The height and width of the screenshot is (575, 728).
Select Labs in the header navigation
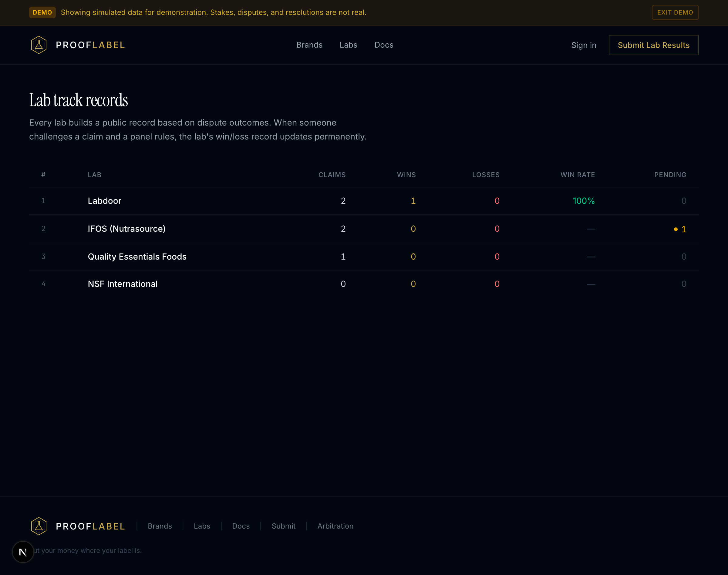pos(349,45)
